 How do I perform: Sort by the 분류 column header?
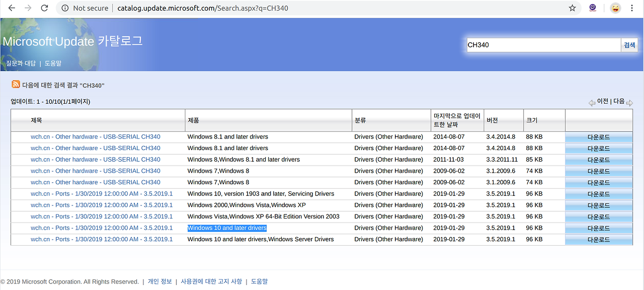(360, 120)
